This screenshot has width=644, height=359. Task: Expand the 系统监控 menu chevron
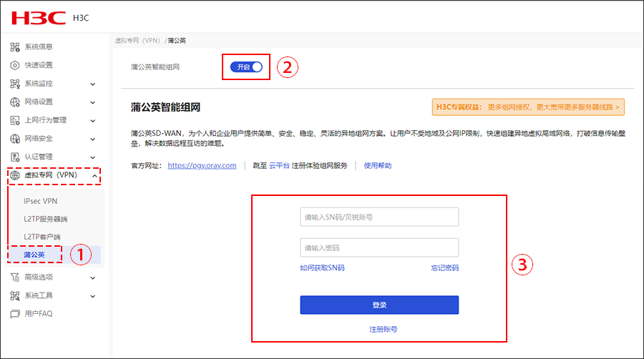point(93,84)
